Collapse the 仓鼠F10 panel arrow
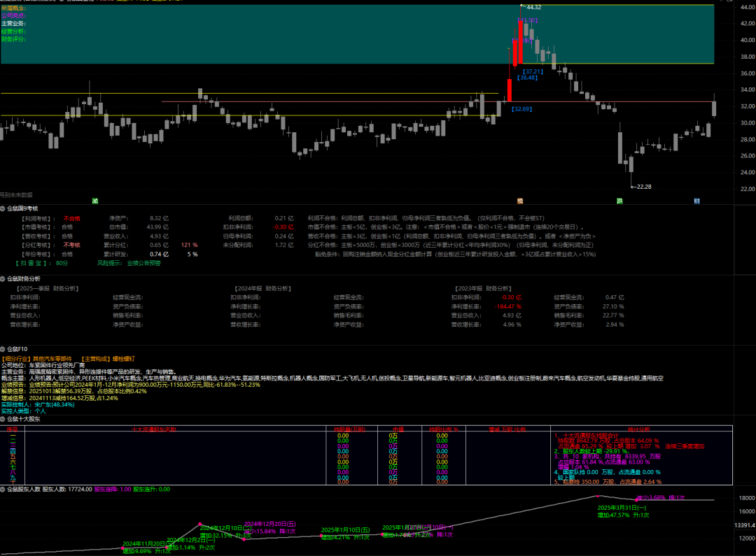 (x=2, y=349)
